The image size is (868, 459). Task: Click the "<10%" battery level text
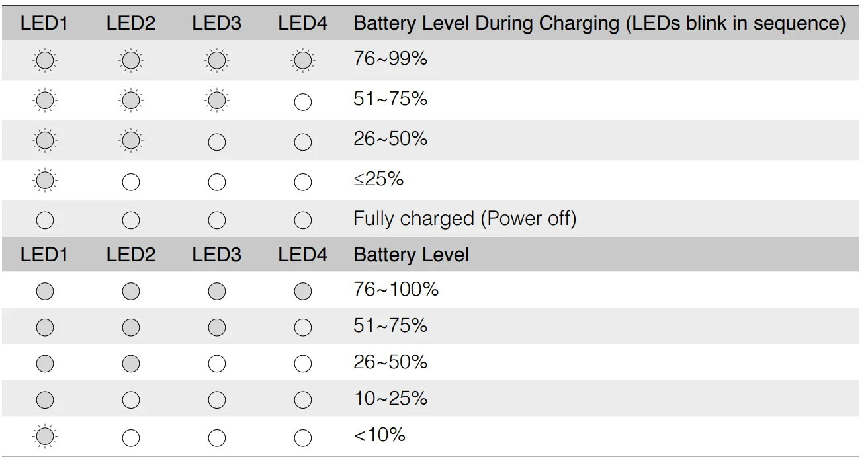tap(379, 435)
